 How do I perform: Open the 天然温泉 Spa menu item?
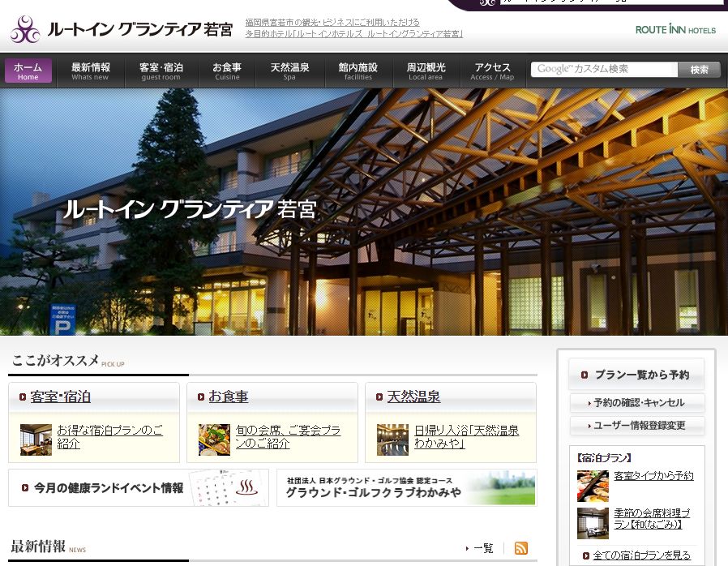(289, 71)
